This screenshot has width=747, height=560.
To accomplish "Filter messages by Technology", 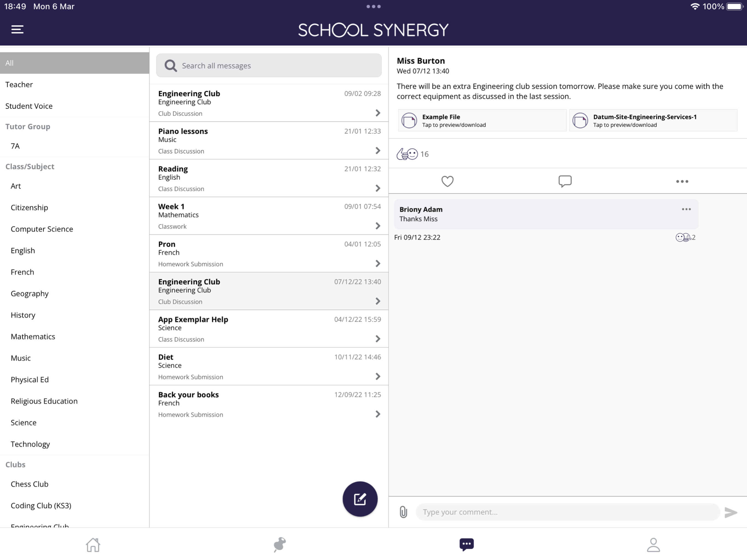I will pos(75,444).
